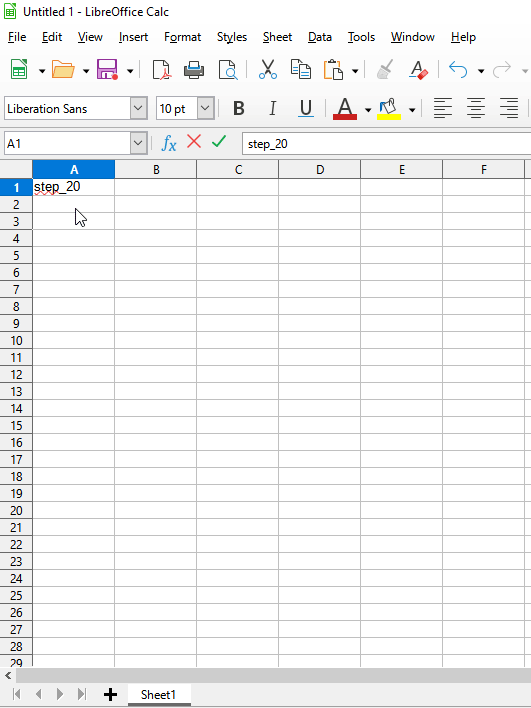Go to last sheet arrow

pos(82,694)
